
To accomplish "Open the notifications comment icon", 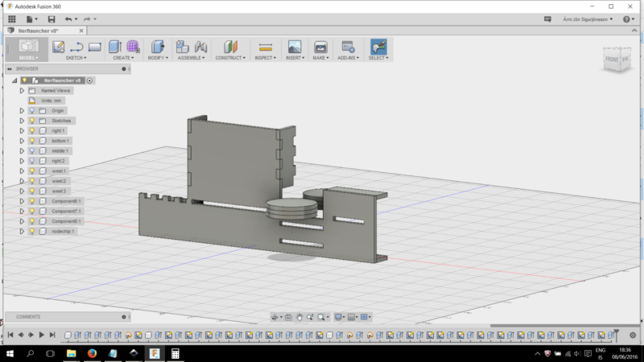I will click(547, 19).
